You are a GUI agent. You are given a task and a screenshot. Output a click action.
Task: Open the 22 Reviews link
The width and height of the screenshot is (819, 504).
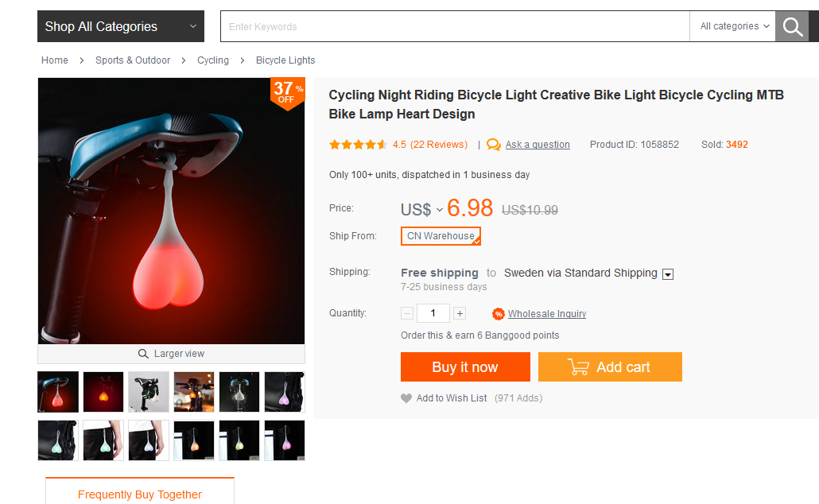pyautogui.click(x=439, y=145)
